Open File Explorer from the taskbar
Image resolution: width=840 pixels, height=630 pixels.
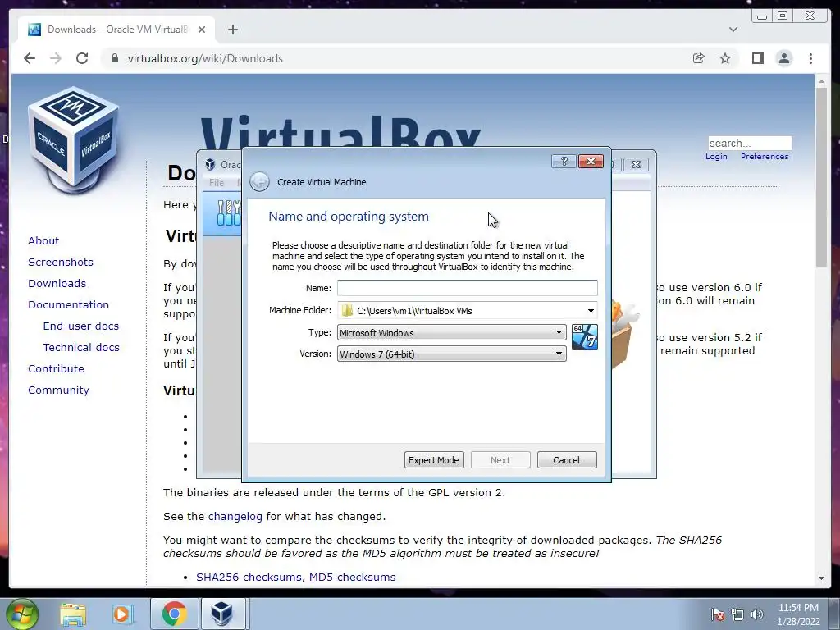coord(73,614)
